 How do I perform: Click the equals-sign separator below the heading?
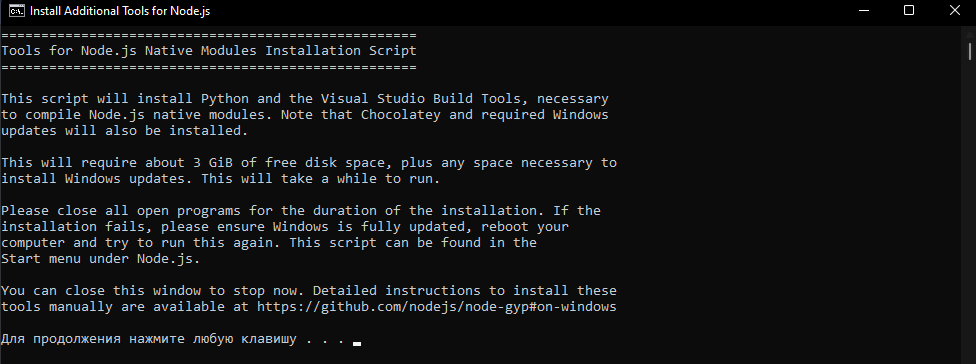point(209,67)
